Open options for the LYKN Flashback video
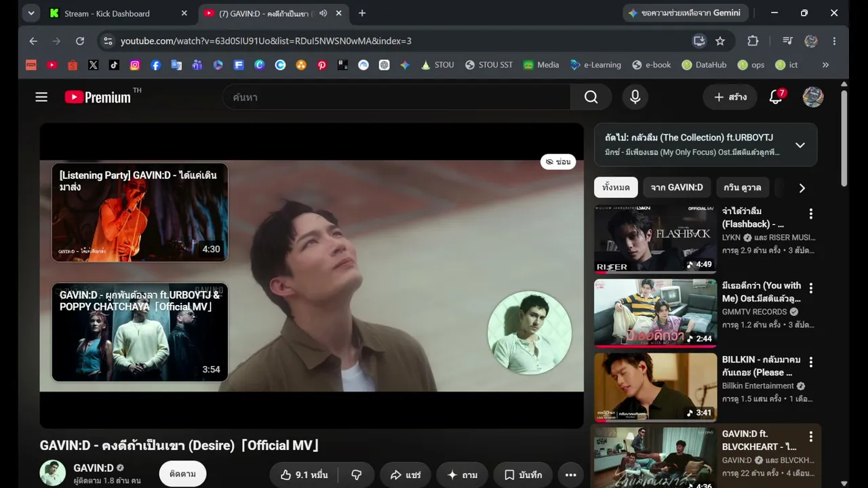This screenshot has height=488, width=868. click(810, 213)
